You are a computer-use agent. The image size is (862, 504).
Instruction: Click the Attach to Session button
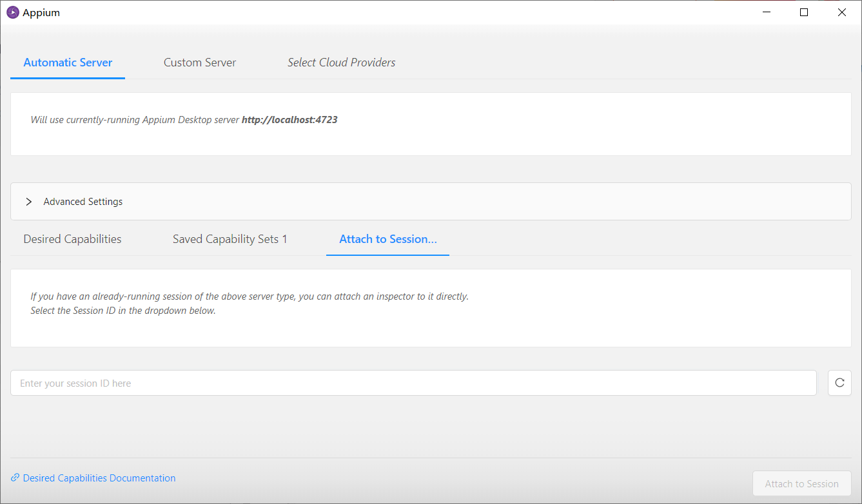pos(802,483)
